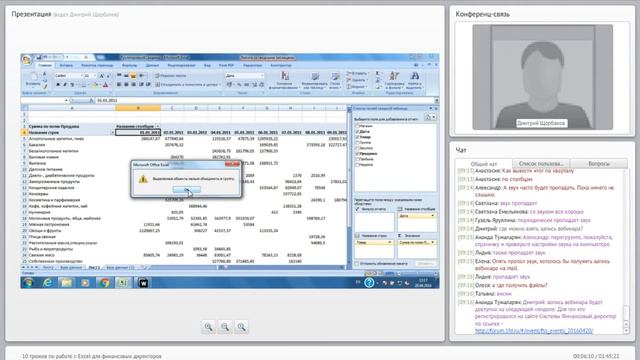640x360 pixels.
Task: Toggle Bold formatting in ribbon
Action: (x=58, y=84)
